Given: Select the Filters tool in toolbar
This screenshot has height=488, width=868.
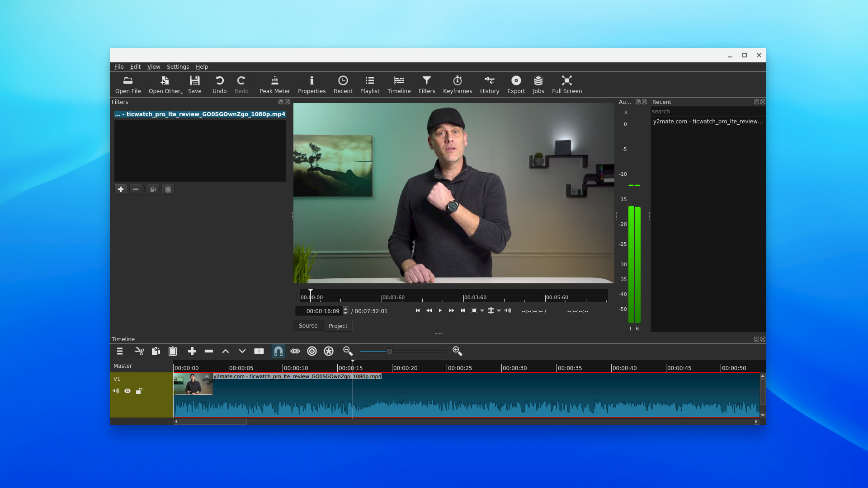Looking at the screenshot, I should pos(427,84).
